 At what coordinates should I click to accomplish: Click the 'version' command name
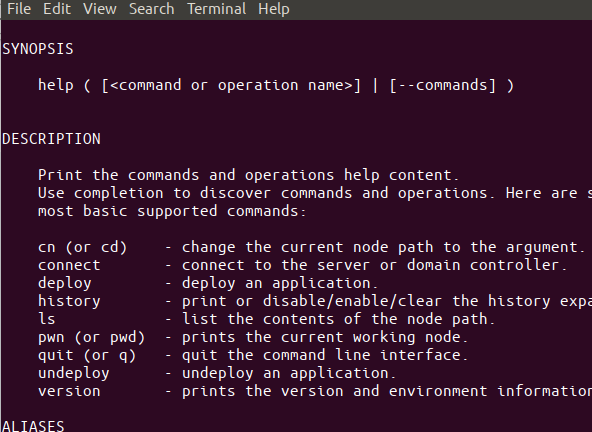pyautogui.click(x=69, y=391)
